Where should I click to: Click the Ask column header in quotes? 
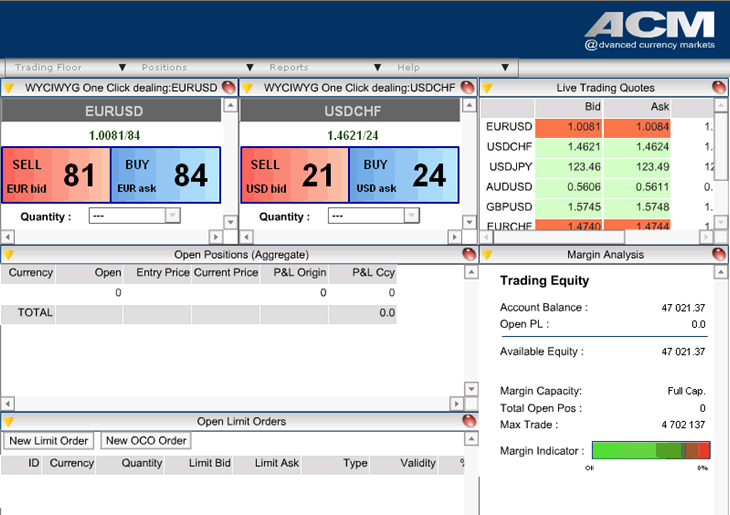tap(637, 107)
